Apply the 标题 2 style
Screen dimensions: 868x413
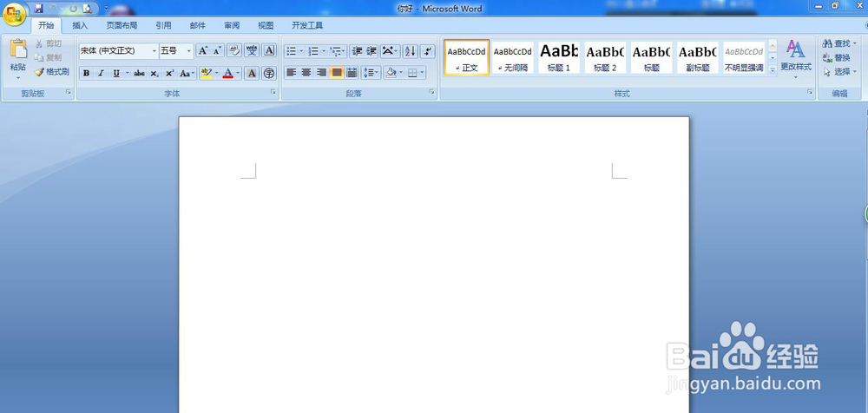click(605, 57)
